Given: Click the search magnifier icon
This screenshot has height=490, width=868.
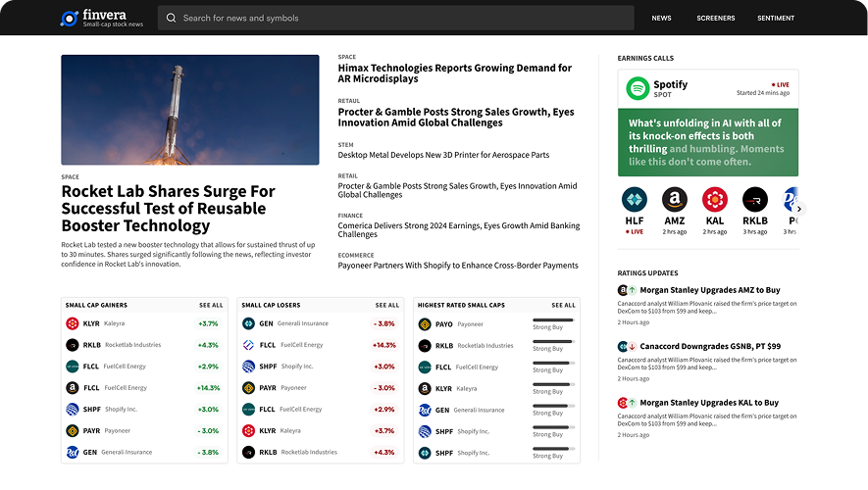Looking at the screenshot, I should click(171, 19).
